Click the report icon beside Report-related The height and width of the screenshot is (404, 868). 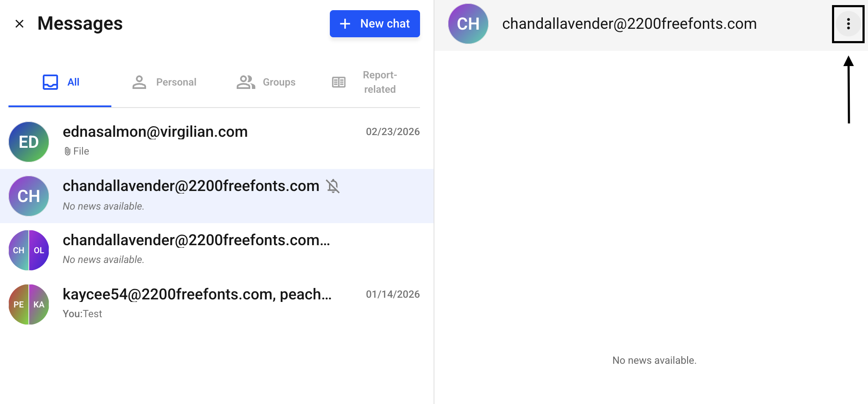click(x=339, y=82)
